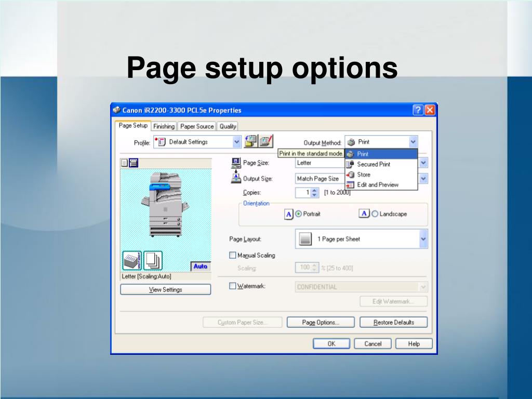Click the Help button

[414, 344]
